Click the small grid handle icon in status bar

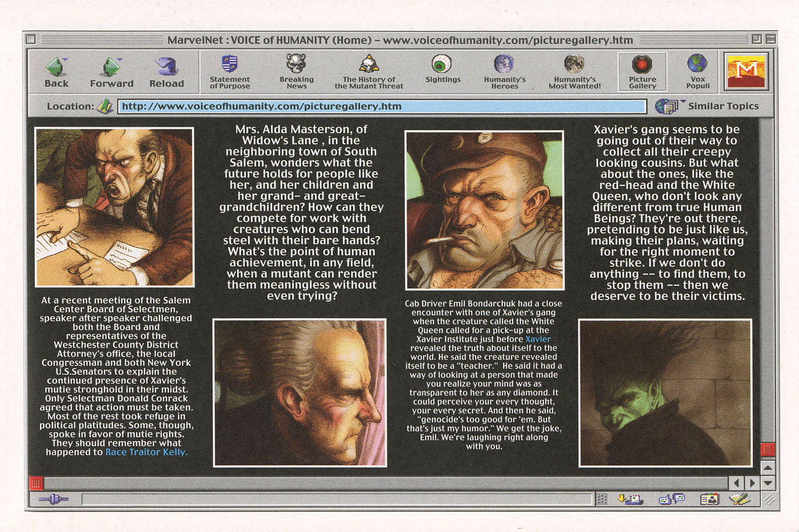601,499
